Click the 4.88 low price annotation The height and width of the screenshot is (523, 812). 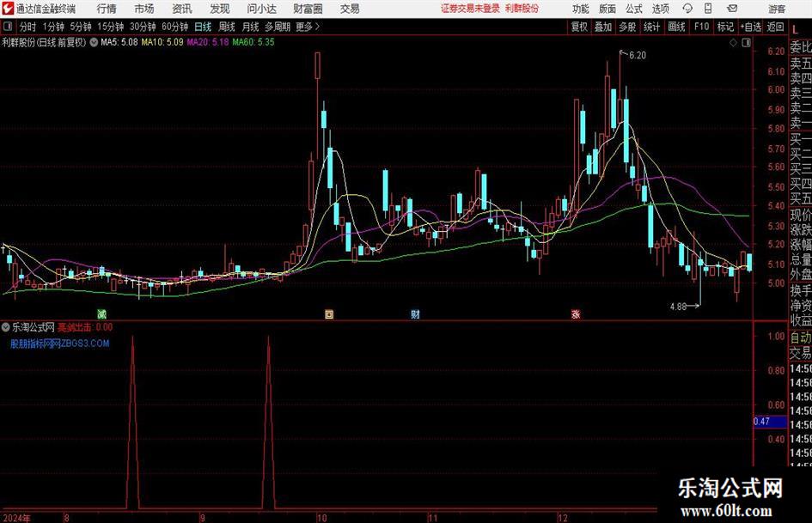(678, 307)
